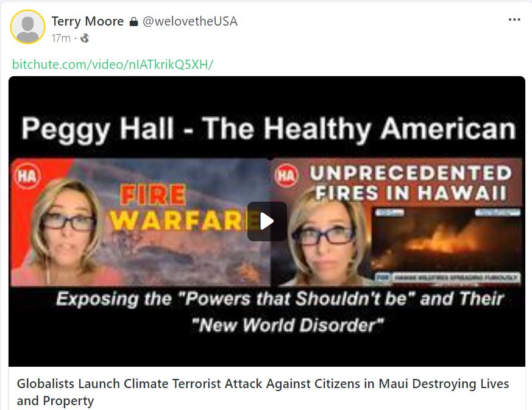Image resolution: width=532 pixels, height=410 pixels.
Task: Click the Peggy Hall - The Healthy American title
Action: pos(268,129)
